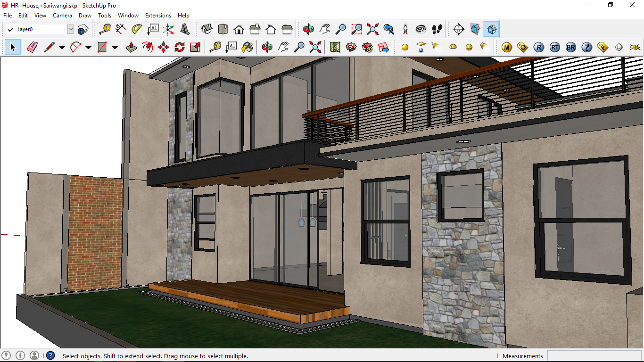The height and width of the screenshot is (362, 644).
Task: Open Instructor help icon in status bar
Action: (50, 356)
